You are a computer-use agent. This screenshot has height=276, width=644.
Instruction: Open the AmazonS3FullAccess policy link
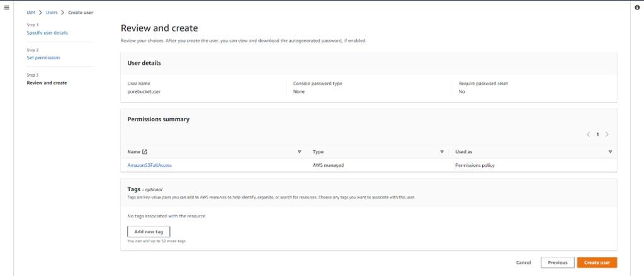(x=150, y=165)
